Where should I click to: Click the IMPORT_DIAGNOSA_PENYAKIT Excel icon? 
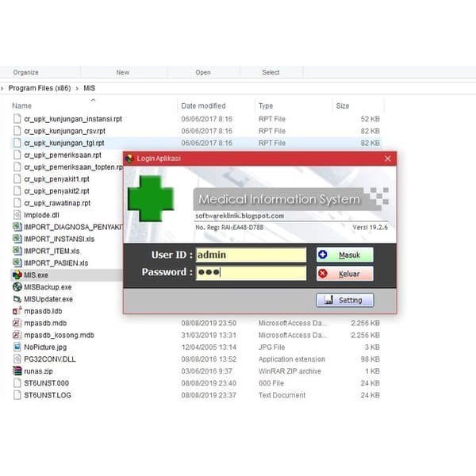point(17,227)
